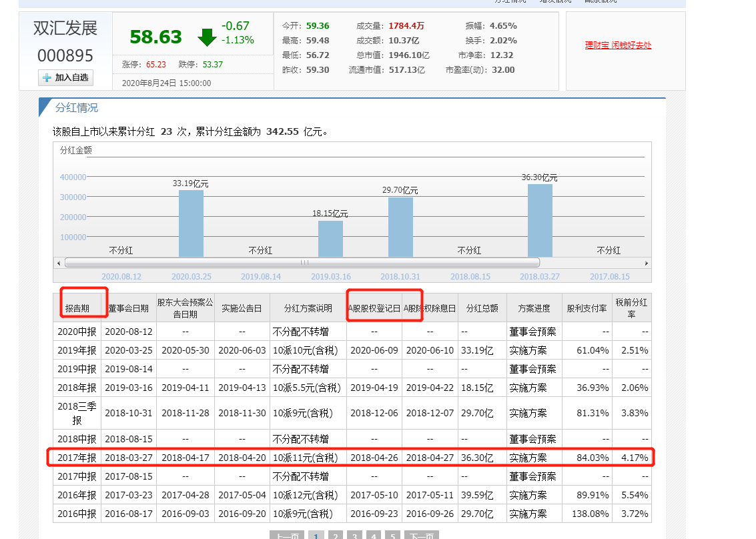The image size is (756, 539).
Task: Click the 方案进度 column header
Action: [x=534, y=308]
